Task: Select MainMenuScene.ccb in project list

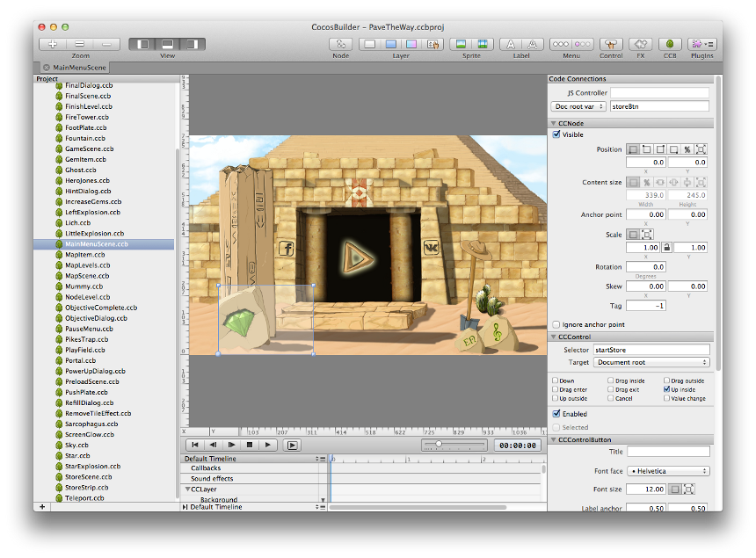Action: (104, 244)
